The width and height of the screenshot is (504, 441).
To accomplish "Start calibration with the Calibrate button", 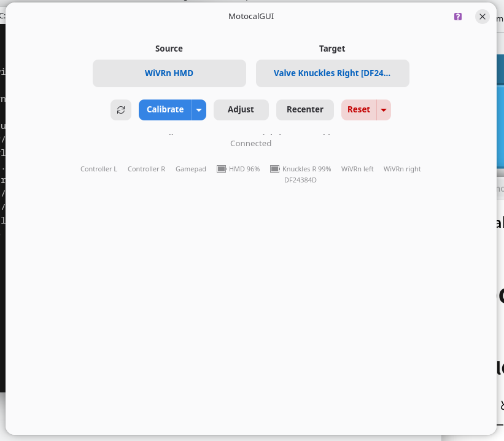I will click(165, 110).
